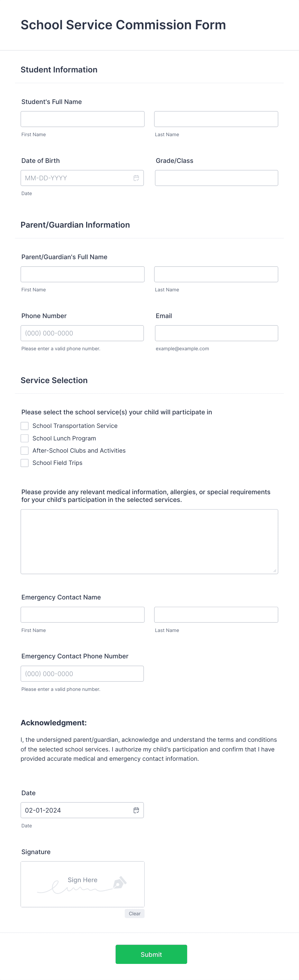Screen dimensions: 299x980
Task: Click the Emergency Contact First Name field
Action: coord(82,614)
